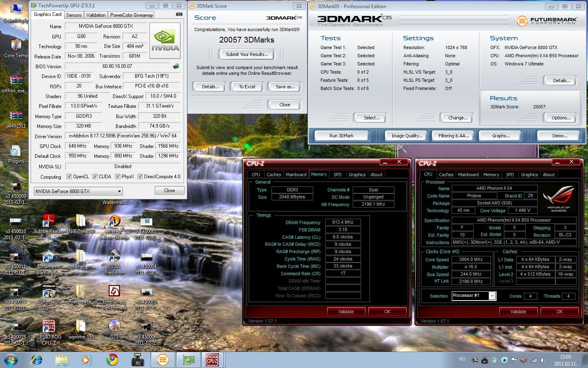Viewport: 588px width, 368px height.
Task: Open the Image Quality... button
Action: (407, 136)
